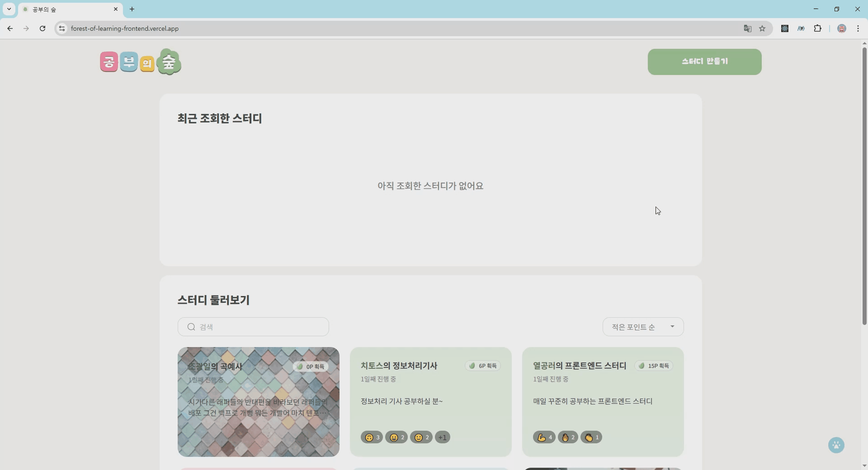This screenshot has height=470, width=868.
Task: Click the 15P 획득 point badge
Action: (x=654, y=366)
